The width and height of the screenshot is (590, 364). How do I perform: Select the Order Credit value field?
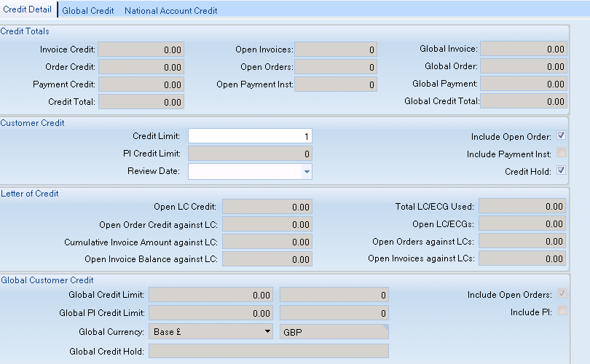141,67
